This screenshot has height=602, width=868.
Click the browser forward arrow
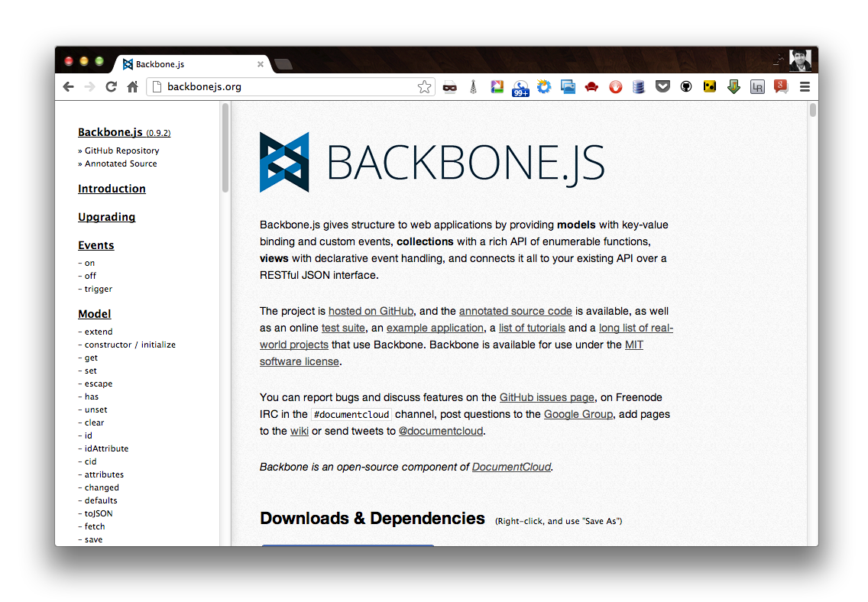[89, 87]
